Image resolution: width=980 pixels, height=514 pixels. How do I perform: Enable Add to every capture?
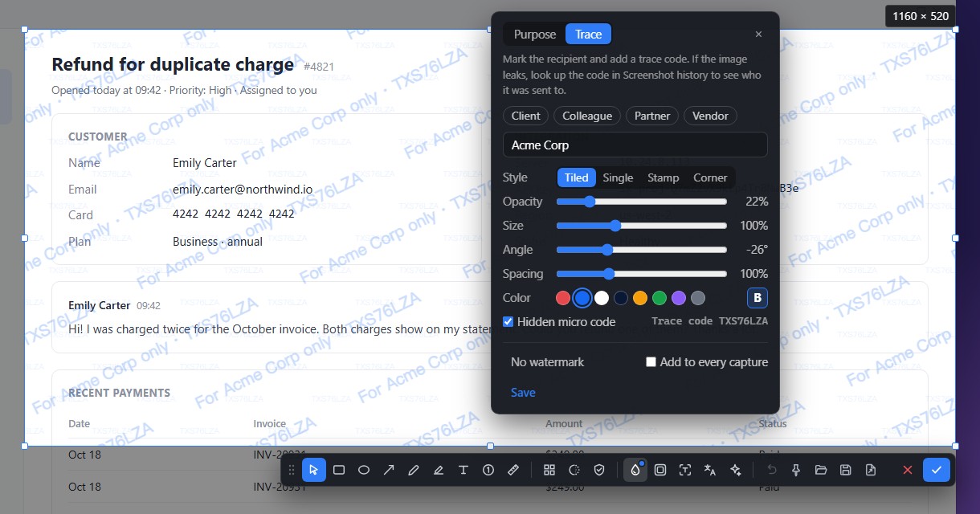[x=651, y=362]
